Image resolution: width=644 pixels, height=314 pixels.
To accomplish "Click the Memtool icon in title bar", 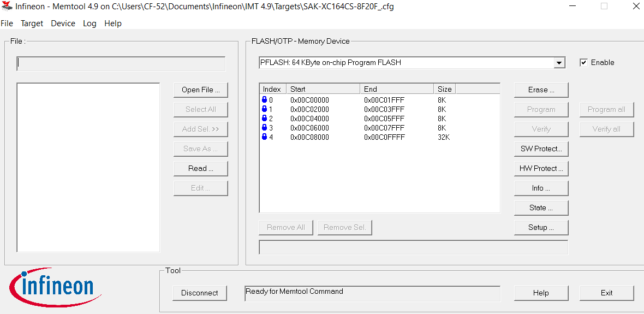I will (7, 7).
